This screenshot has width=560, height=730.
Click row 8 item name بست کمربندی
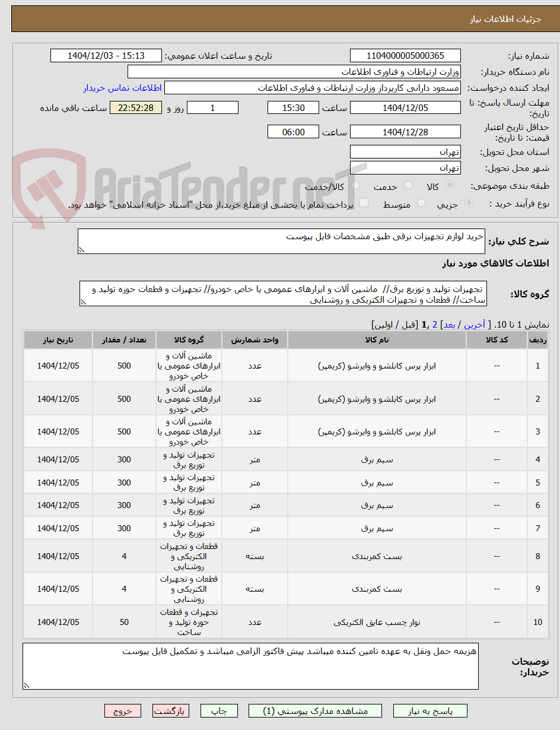377,556
